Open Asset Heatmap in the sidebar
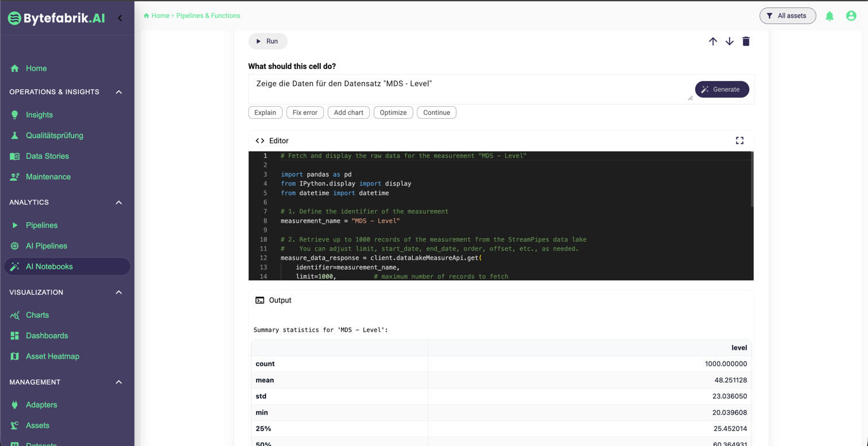Screen dimensions: 868x446 (x=52, y=356)
